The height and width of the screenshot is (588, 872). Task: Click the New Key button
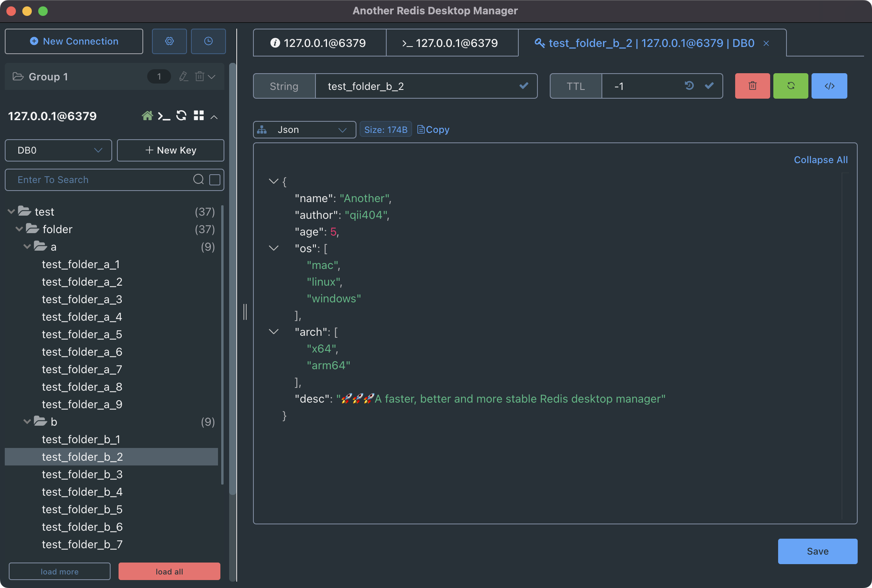point(171,150)
